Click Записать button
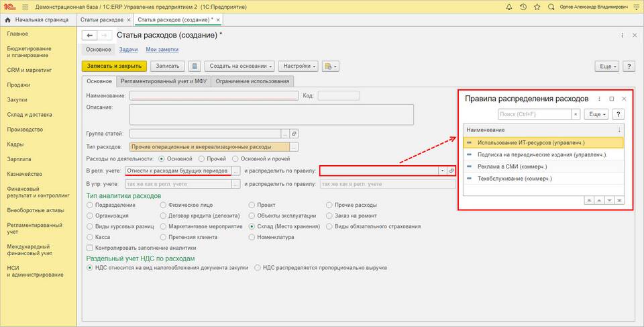 pyautogui.click(x=168, y=66)
